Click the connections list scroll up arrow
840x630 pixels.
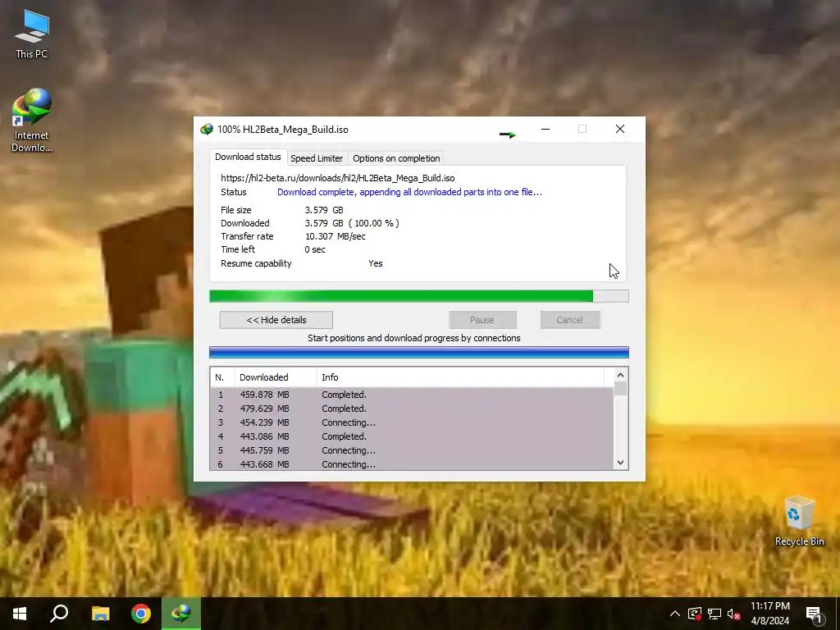point(620,375)
